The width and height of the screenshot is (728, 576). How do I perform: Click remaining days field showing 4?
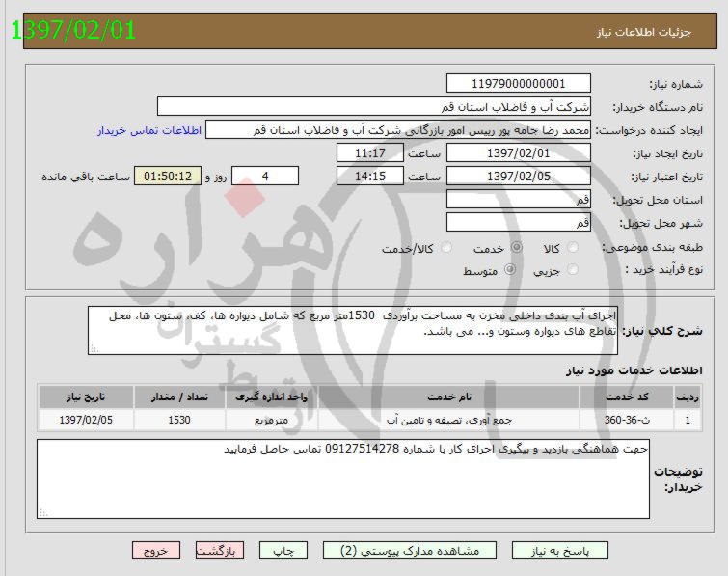click(x=265, y=176)
